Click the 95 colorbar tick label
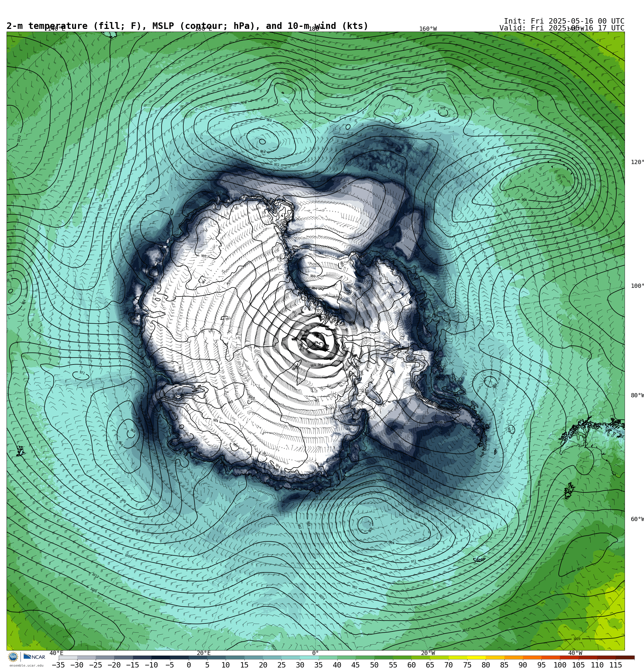Screen dimensions: 644x669 coord(542,665)
